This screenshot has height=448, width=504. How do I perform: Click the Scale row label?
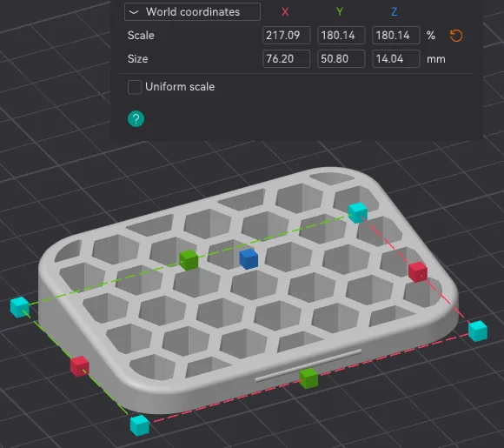[141, 36]
